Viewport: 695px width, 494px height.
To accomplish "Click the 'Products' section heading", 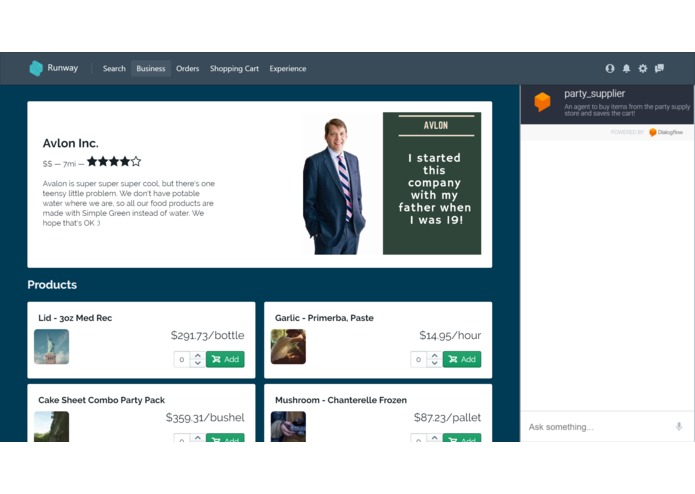I will (52, 284).
